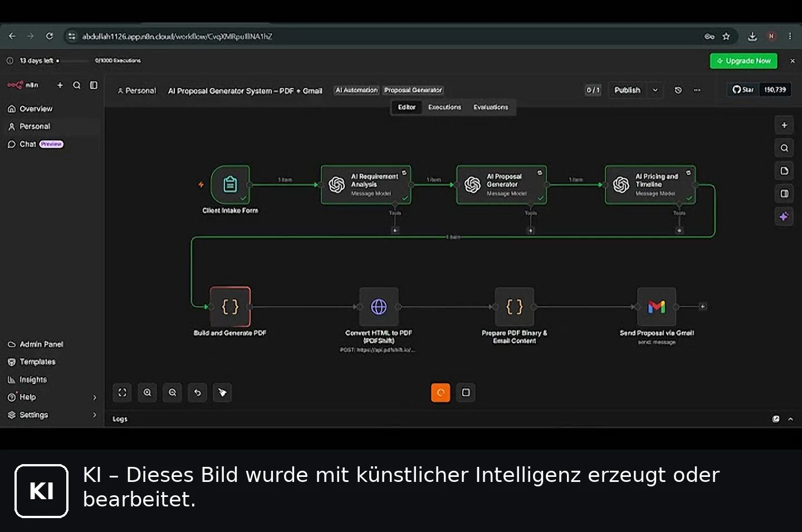Zoom out on the canvas
802x532 pixels.
[173, 392]
